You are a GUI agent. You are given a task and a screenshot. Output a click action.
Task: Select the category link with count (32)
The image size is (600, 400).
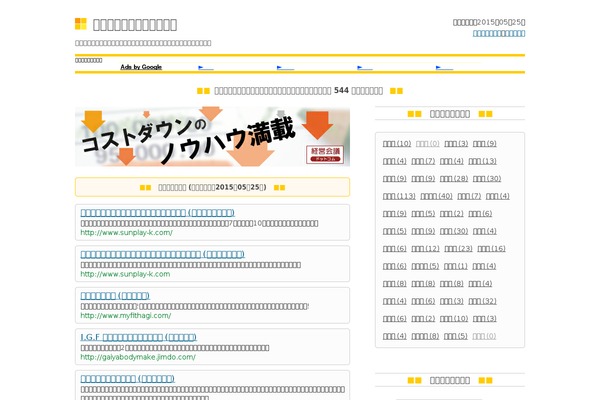(483, 301)
